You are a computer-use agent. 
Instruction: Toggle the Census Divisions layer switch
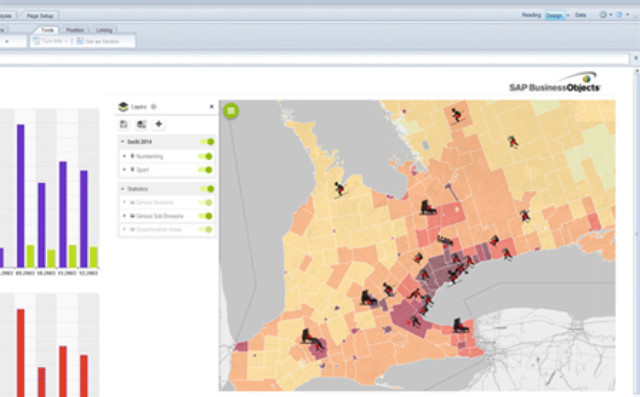205,202
